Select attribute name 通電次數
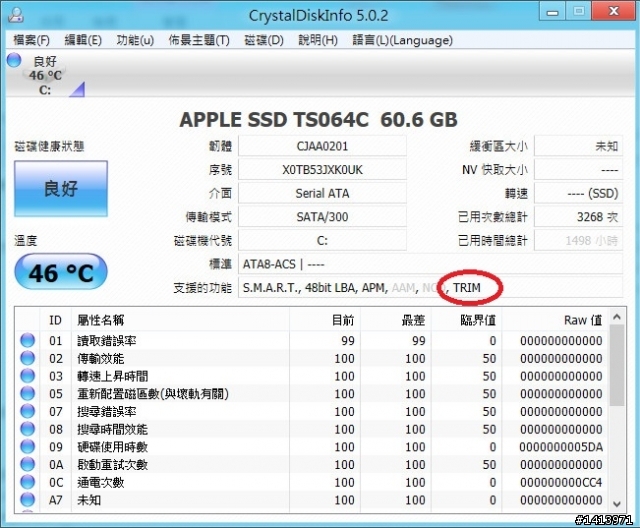 [101, 483]
